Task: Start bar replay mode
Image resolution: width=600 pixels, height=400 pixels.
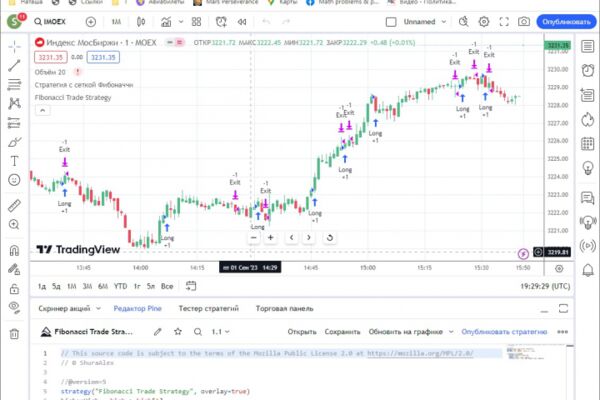Action: pos(242,22)
